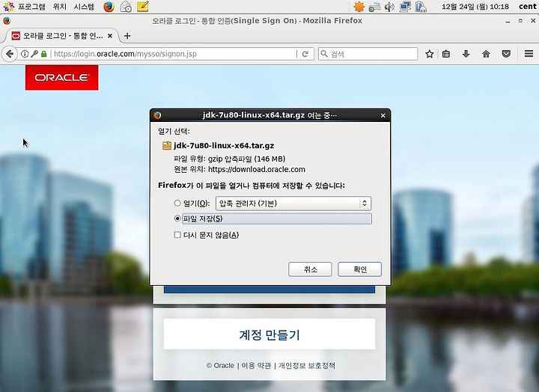Open the volume speaker tray icon

pyautogui.click(x=389, y=7)
